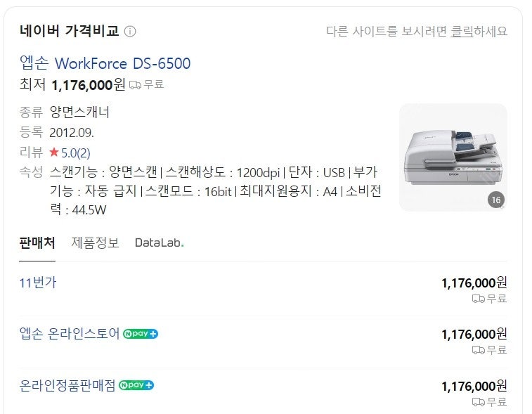Image resolution: width=532 pixels, height=414 pixels.
Task: Click the 11번가 price 1,176,000원
Action: (474, 283)
